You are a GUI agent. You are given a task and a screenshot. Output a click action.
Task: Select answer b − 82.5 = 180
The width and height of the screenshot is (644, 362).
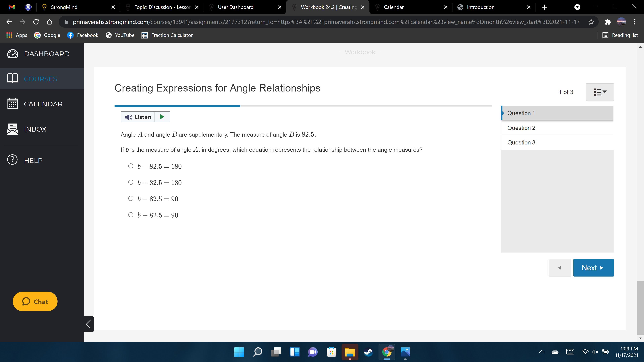131,166
